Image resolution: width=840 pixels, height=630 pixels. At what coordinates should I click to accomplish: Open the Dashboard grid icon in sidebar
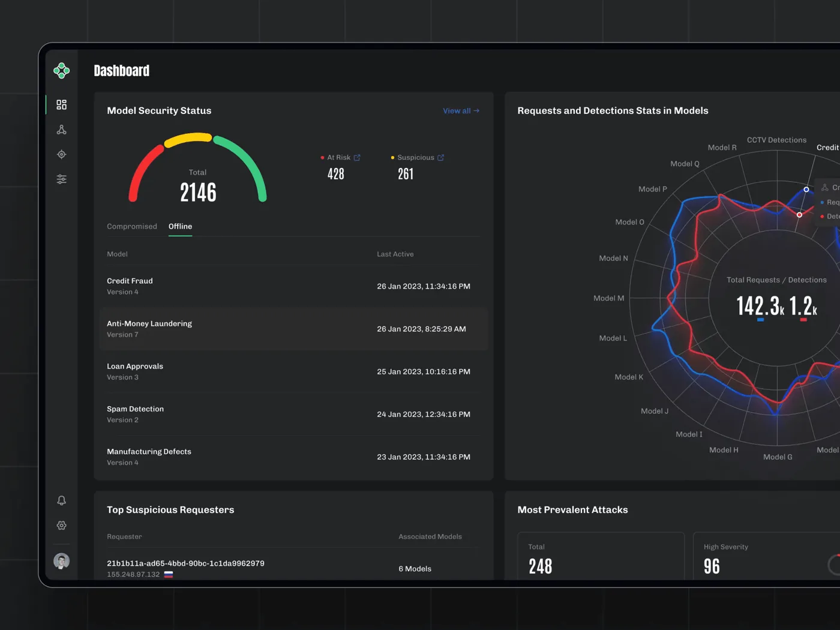point(61,104)
